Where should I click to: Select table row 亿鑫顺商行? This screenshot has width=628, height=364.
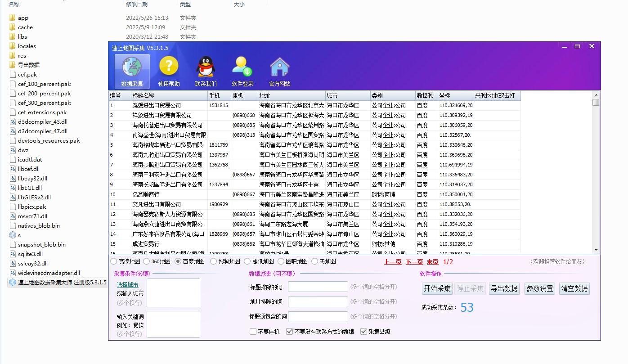tap(315, 194)
